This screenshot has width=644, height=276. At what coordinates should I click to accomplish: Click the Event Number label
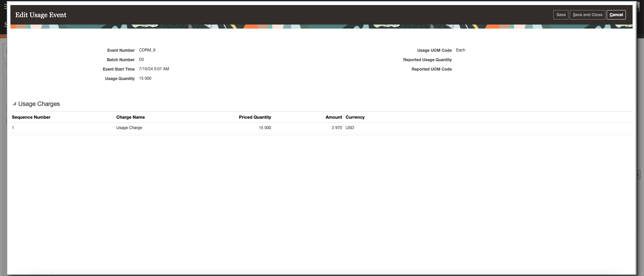(121, 50)
